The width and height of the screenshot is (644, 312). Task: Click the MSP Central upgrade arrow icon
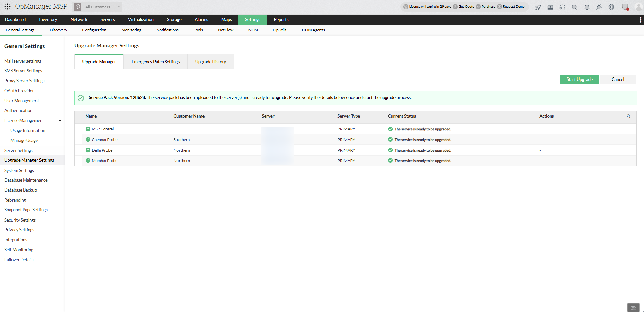pos(88,129)
